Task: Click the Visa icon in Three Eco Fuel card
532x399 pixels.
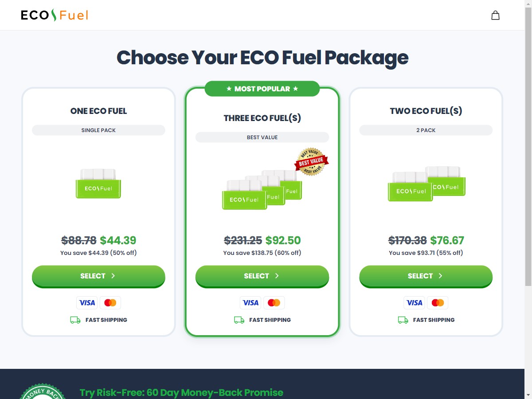Action: (x=250, y=303)
